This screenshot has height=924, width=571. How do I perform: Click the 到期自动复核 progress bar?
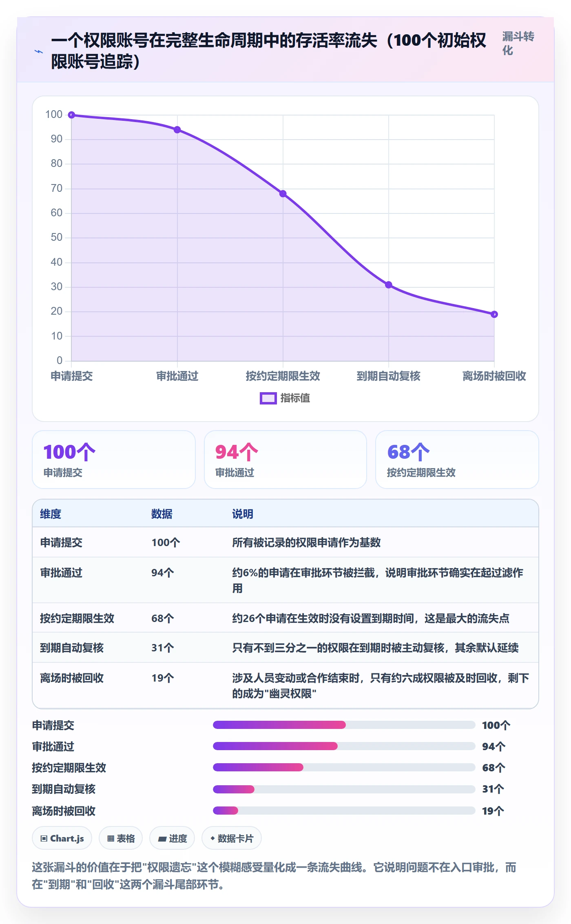click(x=344, y=789)
